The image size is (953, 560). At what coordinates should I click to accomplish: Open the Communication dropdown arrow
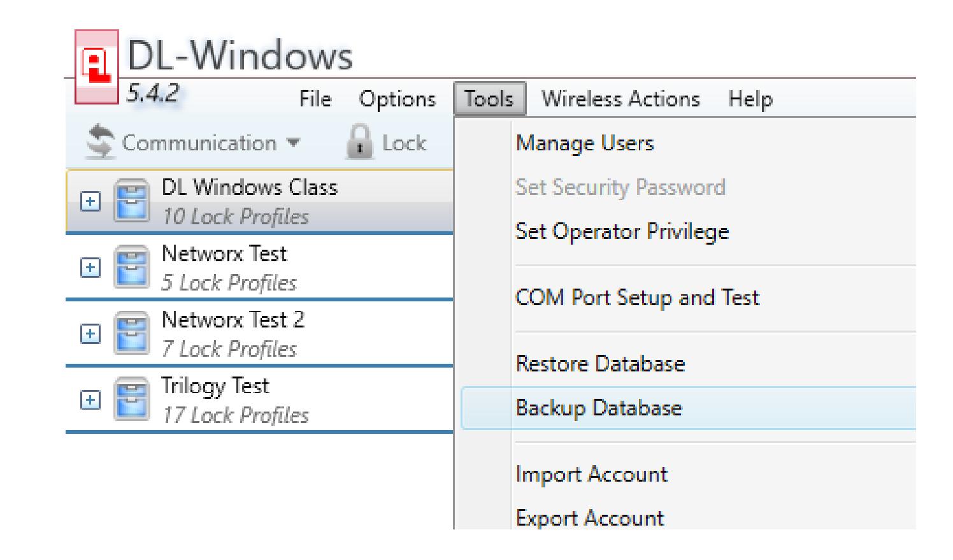(x=293, y=143)
